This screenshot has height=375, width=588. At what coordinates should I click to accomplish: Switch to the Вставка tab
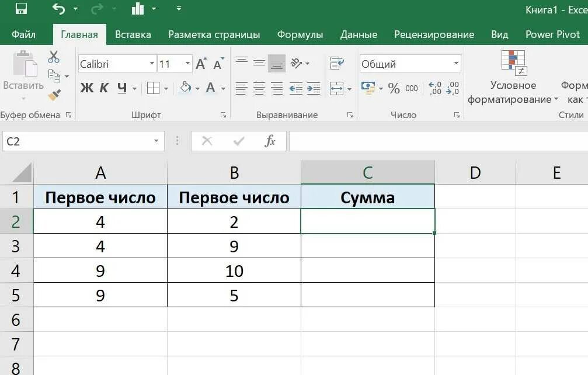pos(133,34)
